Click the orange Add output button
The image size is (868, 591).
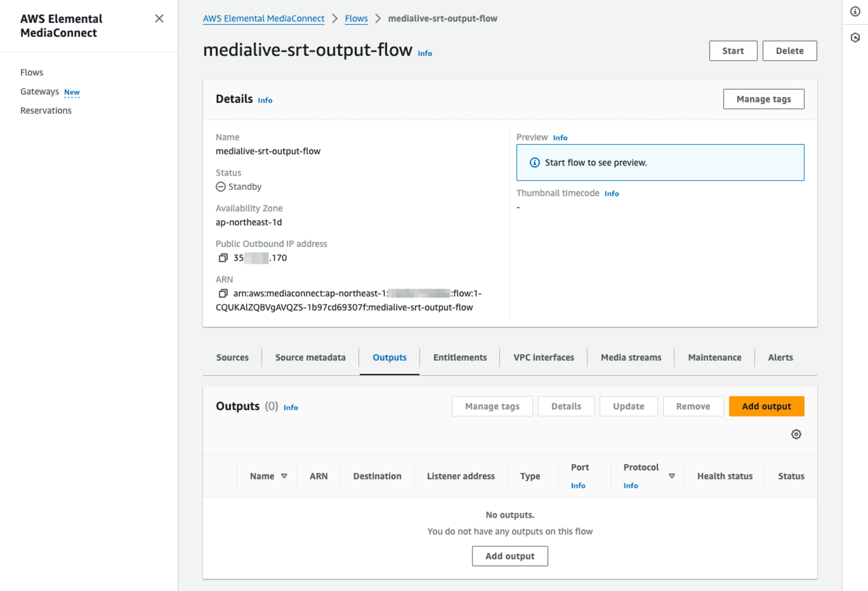click(x=766, y=406)
